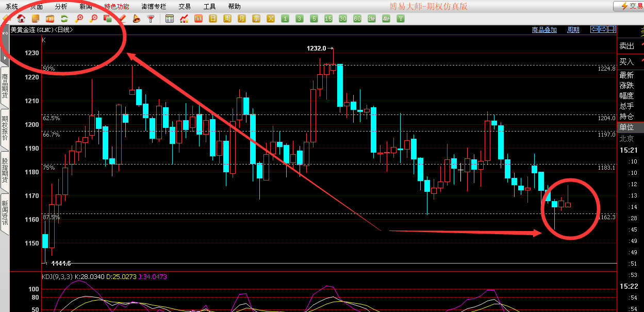
Task: Select the Tick chart icon
Action: [x=199, y=19]
